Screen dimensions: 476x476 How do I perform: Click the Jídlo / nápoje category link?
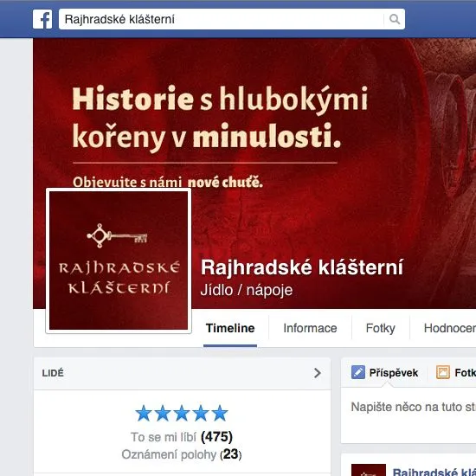point(247,290)
